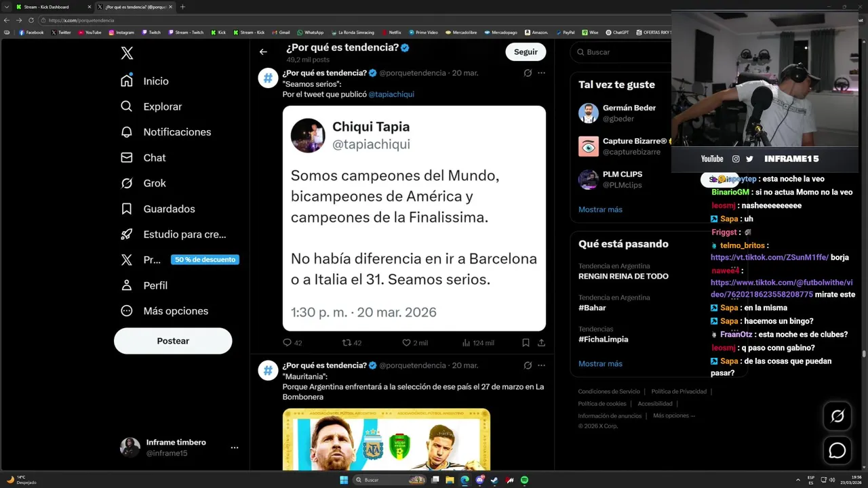Screen dimensions: 868x488
Task: Click the back arrow on profile header
Action: click(263, 52)
